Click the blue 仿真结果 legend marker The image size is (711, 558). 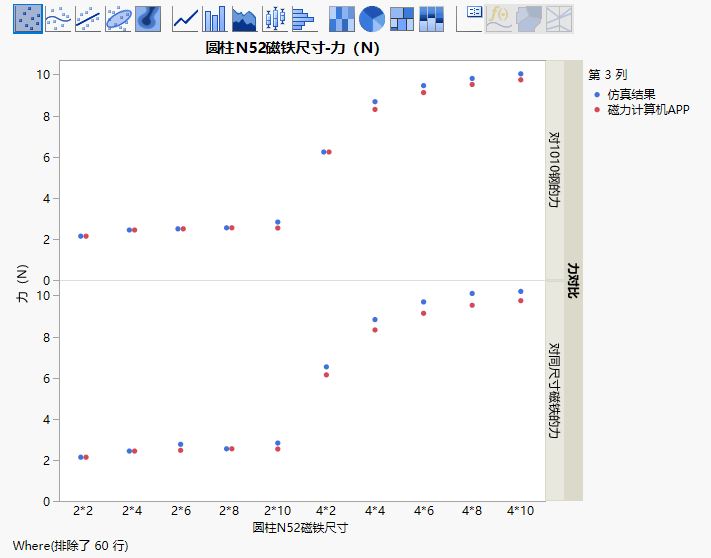tap(598, 94)
